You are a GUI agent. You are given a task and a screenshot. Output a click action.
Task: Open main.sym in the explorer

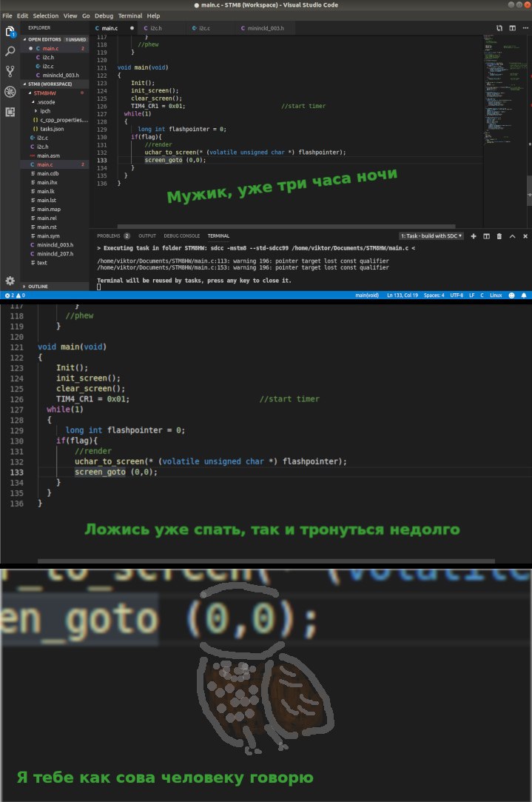pyautogui.click(x=55, y=235)
